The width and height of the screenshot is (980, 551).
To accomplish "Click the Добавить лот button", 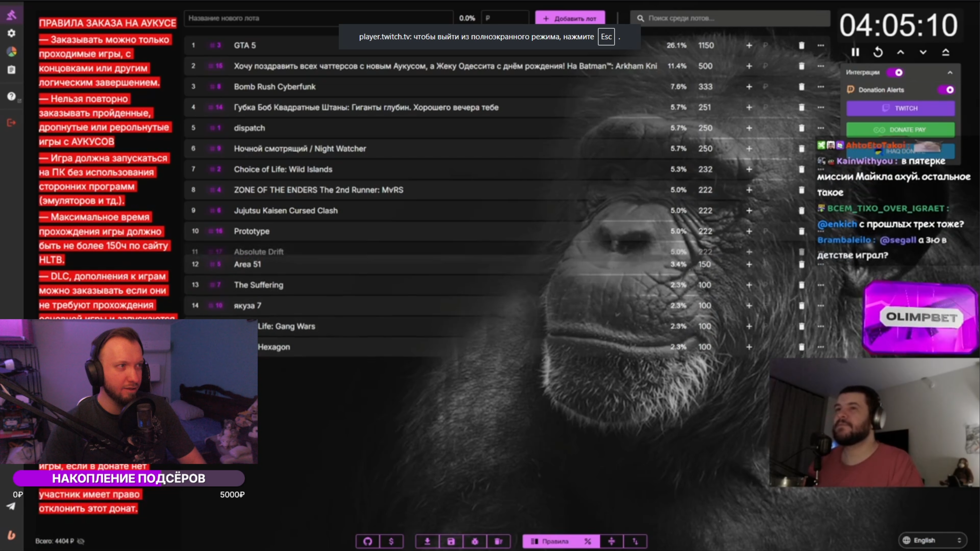I will [x=570, y=18].
